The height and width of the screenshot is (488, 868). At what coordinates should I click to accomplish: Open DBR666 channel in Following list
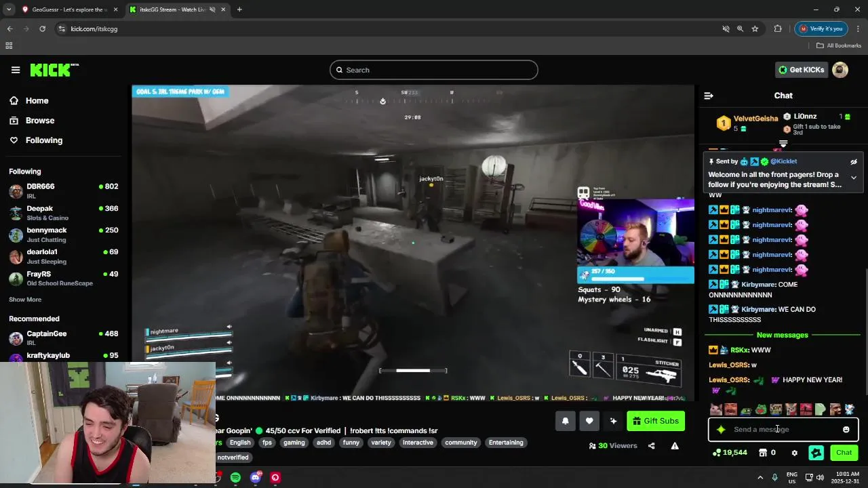click(64, 190)
